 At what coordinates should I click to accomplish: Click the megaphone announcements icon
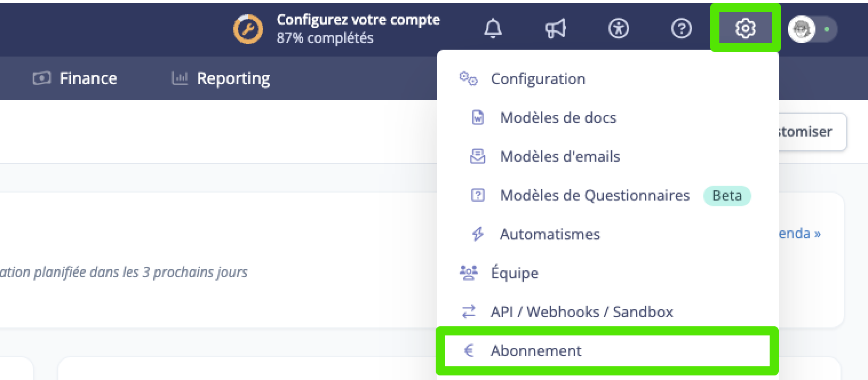555,29
